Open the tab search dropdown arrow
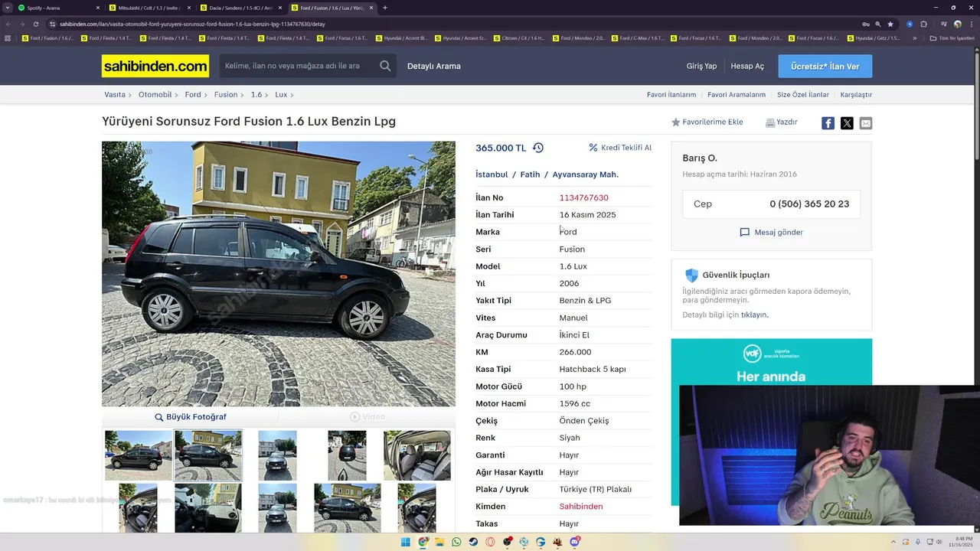This screenshot has height=551, width=980. [8, 8]
